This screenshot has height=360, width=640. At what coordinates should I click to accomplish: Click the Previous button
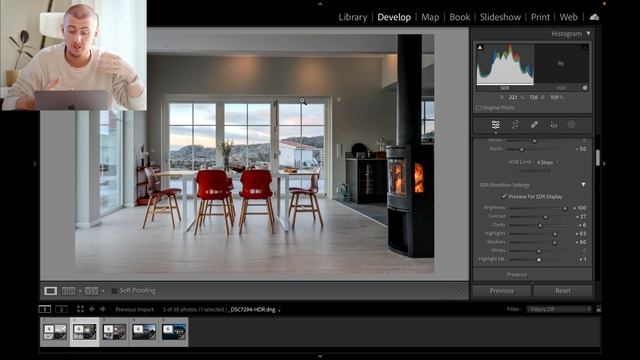point(502,291)
